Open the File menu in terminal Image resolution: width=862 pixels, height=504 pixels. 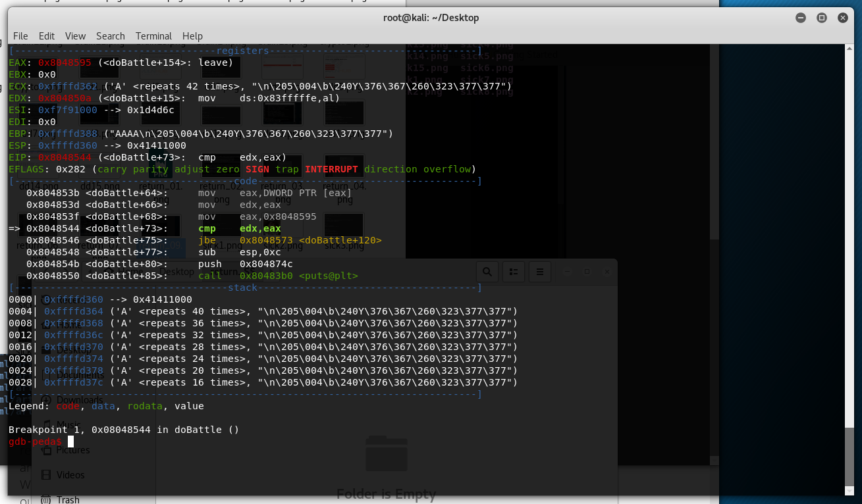click(20, 36)
